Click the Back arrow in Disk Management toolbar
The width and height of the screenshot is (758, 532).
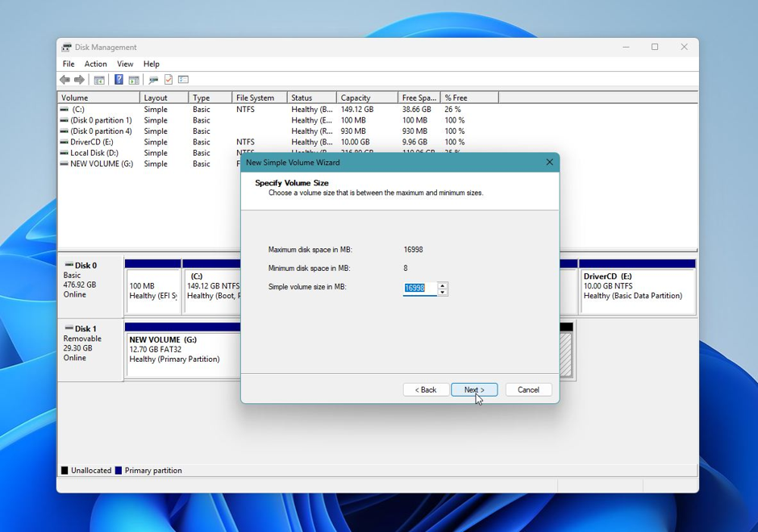coord(65,80)
